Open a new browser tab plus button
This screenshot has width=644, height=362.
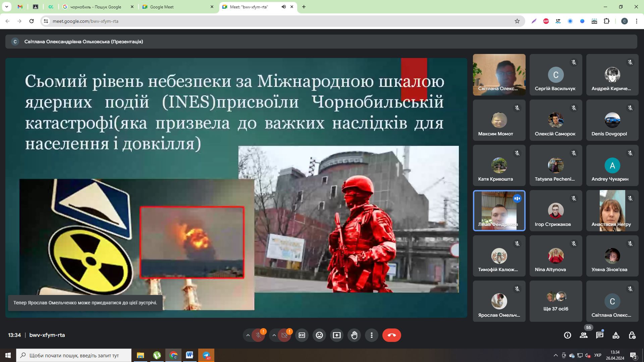pyautogui.click(x=304, y=7)
